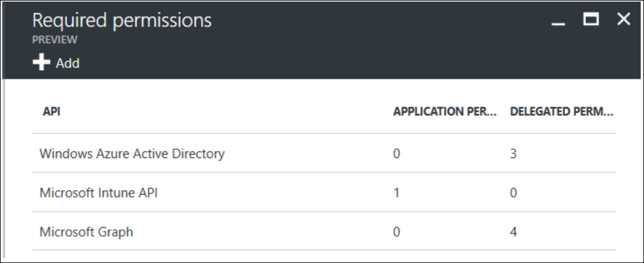Click application count 0 for Microsoft Graph
644x263 pixels.
[396, 232]
